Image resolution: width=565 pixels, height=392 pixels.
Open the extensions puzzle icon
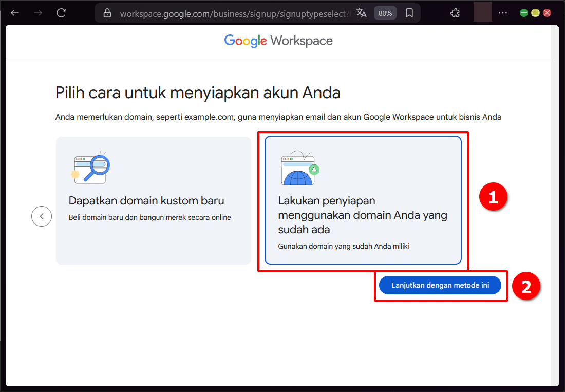pyautogui.click(x=455, y=13)
